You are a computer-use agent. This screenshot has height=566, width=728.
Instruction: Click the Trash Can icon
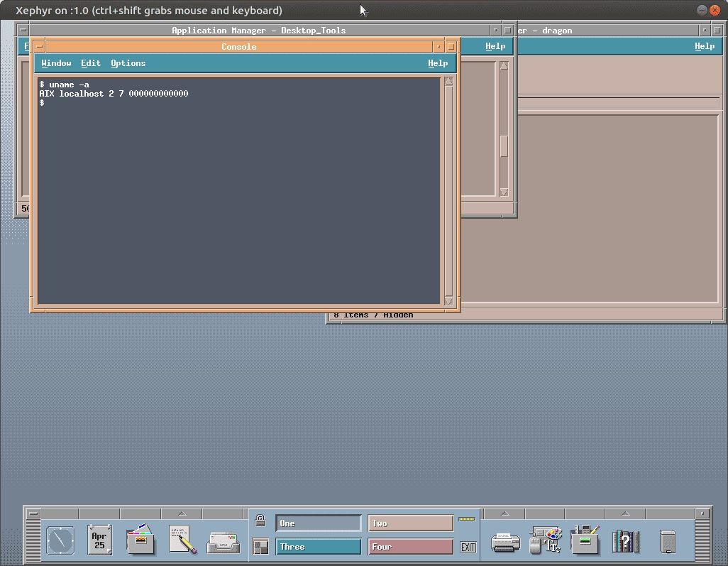[668, 541]
